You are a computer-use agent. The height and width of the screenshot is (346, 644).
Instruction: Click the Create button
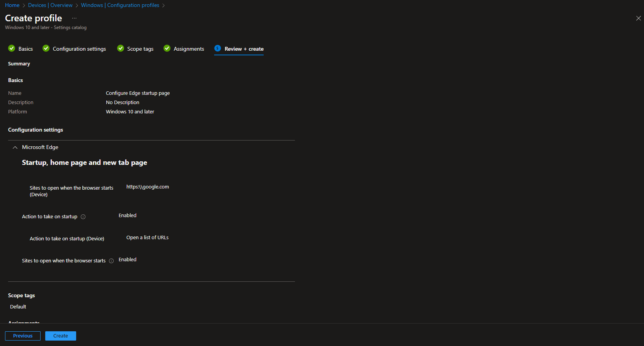point(61,336)
